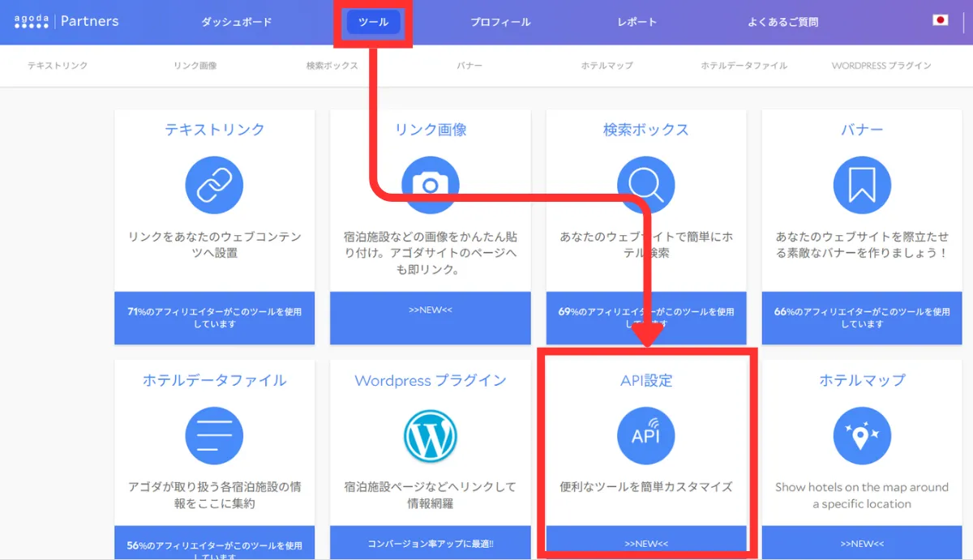Screen dimensions: 973x560
Task: Click the 56% usage bar under ホテルデータファイル
Action: (x=214, y=542)
